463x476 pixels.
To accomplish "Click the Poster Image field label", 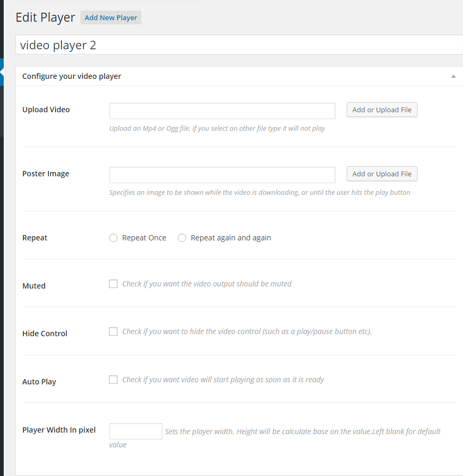I will coord(46,174).
